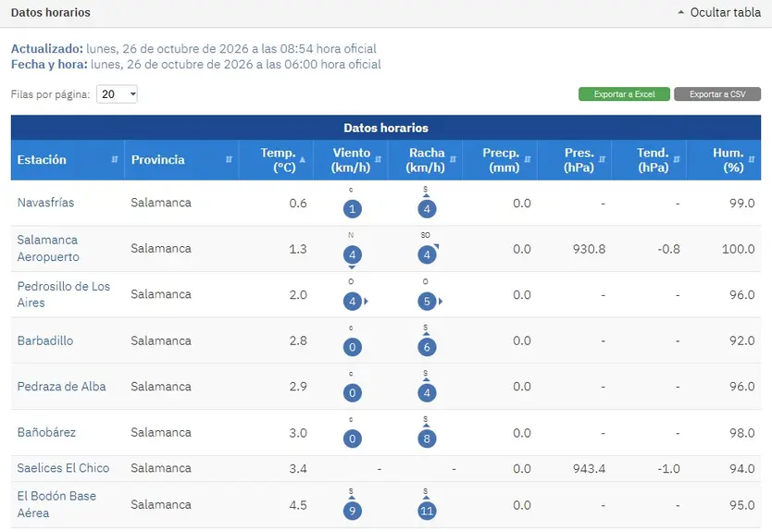Sort table by Estación sort icon
The height and width of the screenshot is (532, 772).
pyautogui.click(x=115, y=159)
